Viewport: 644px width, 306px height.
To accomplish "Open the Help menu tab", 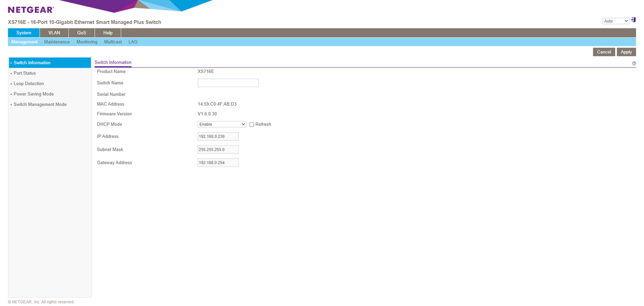I will 108,33.
